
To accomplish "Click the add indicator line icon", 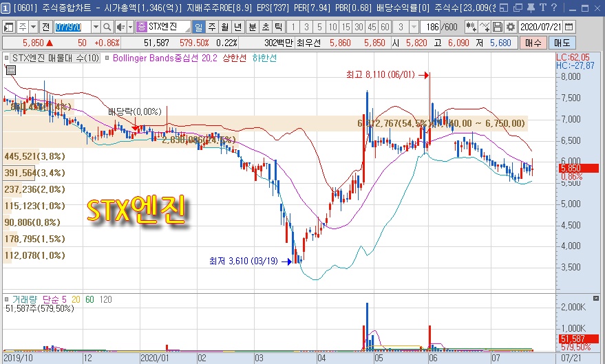I will pos(485,27).
